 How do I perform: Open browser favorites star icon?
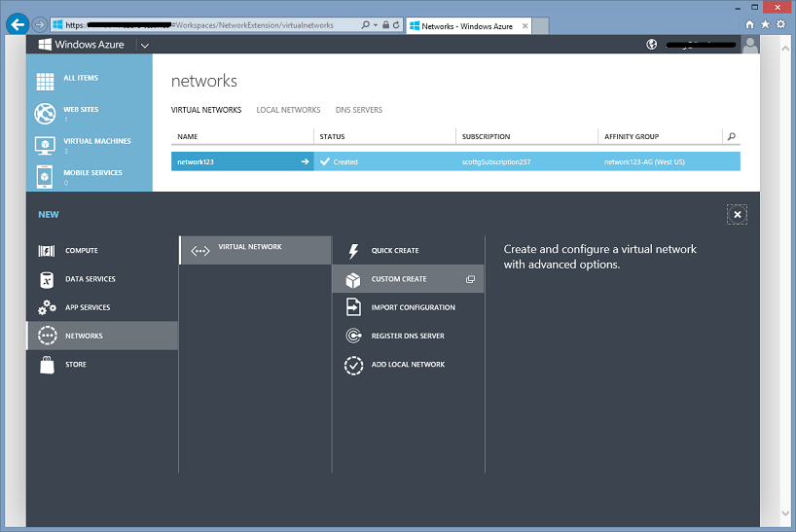[765, 24]
